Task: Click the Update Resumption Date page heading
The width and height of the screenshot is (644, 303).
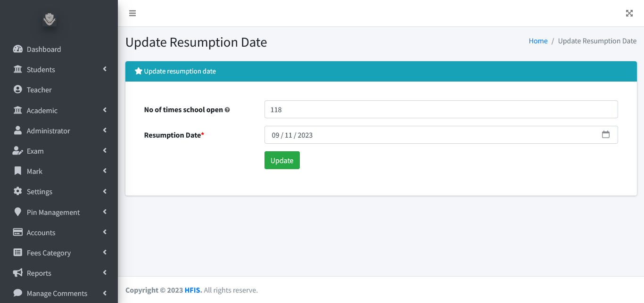Action: [x=196, y=42]
